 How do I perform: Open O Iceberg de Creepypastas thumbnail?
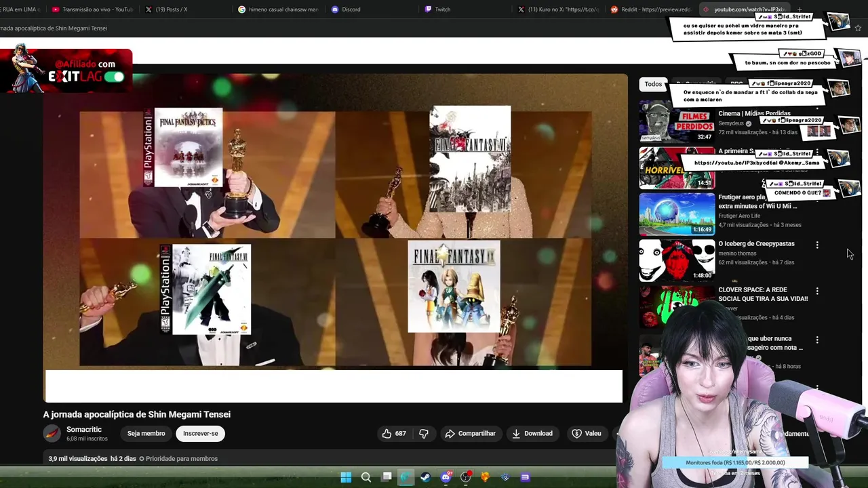(677, 260)
